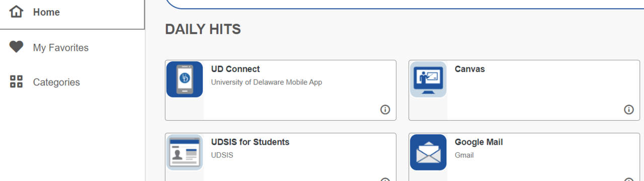Show info for the UD Connect card
The height and width of the screenshot is (181, 644).
click(x=385, y=110)
